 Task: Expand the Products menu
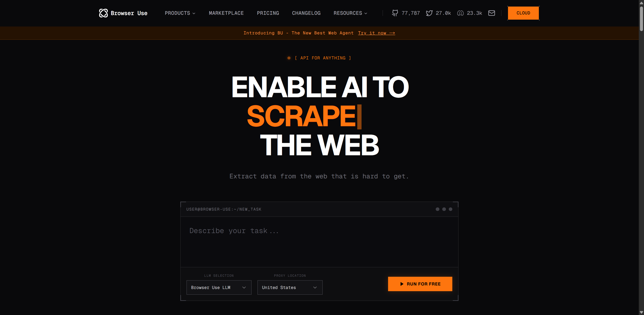pyautogui.click(x=180, y=13)
